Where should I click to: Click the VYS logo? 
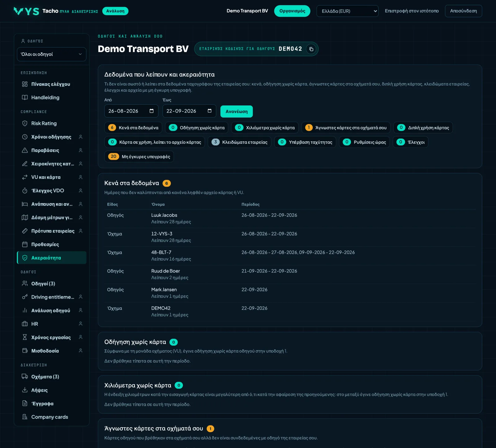(26, 11)
